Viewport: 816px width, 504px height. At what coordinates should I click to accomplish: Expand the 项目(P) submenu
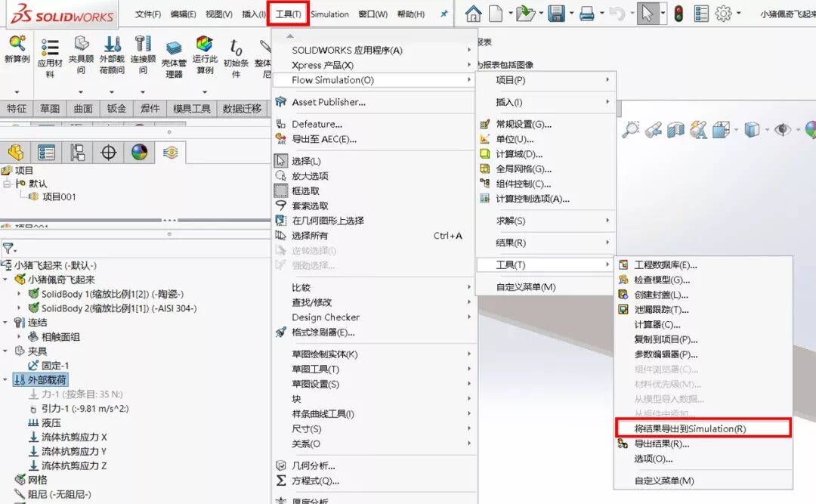(546, 79)
